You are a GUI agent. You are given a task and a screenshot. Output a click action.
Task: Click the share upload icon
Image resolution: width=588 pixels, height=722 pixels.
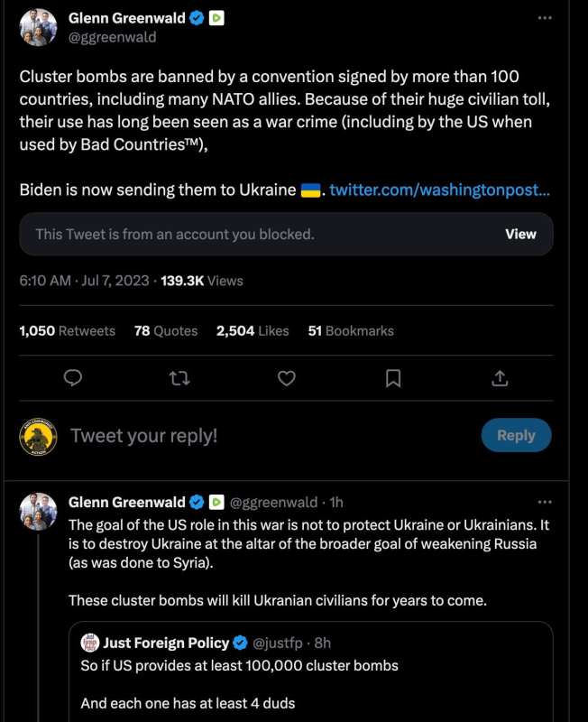tap(501, 378)
